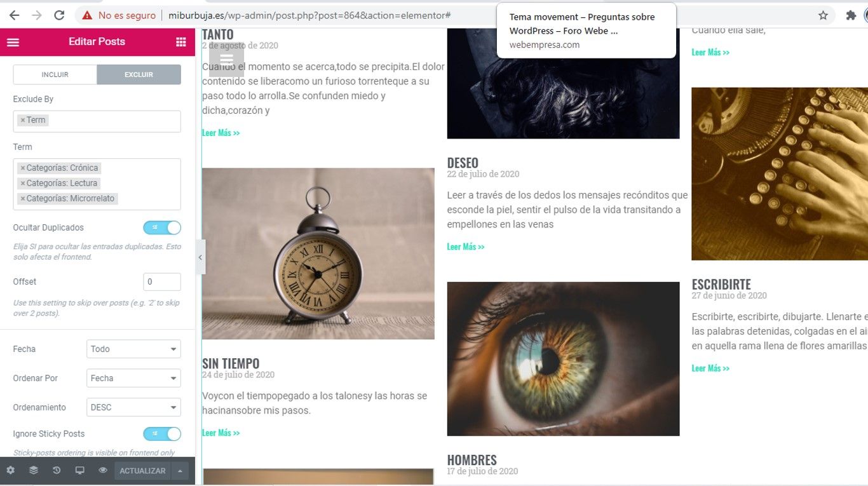Open the revision history icon
The width and height of the screenshot is (868, 486).
coord(57,471)
